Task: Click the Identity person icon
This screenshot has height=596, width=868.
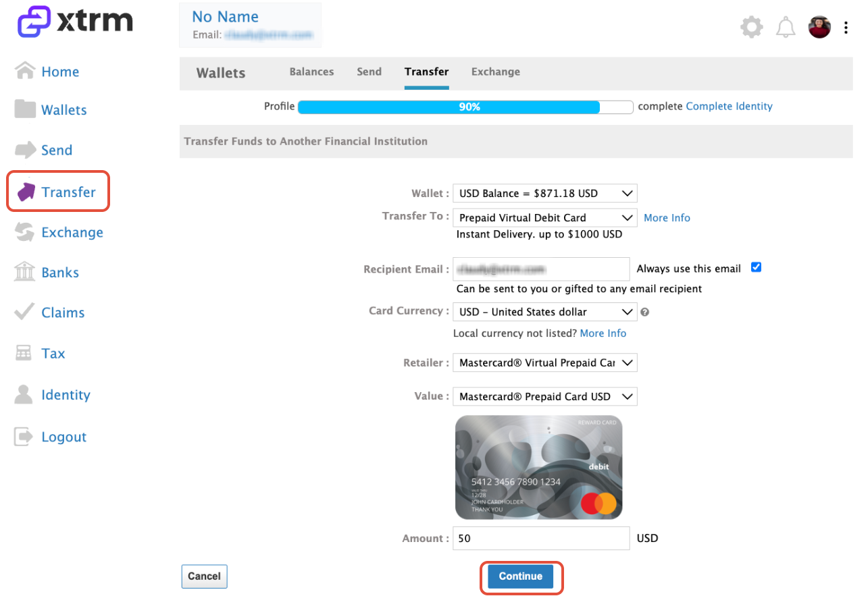Action: point(24,394)
